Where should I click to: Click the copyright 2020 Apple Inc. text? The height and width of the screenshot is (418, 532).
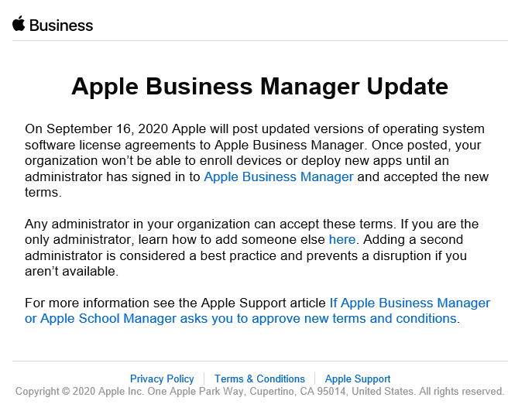click(80, 391)
